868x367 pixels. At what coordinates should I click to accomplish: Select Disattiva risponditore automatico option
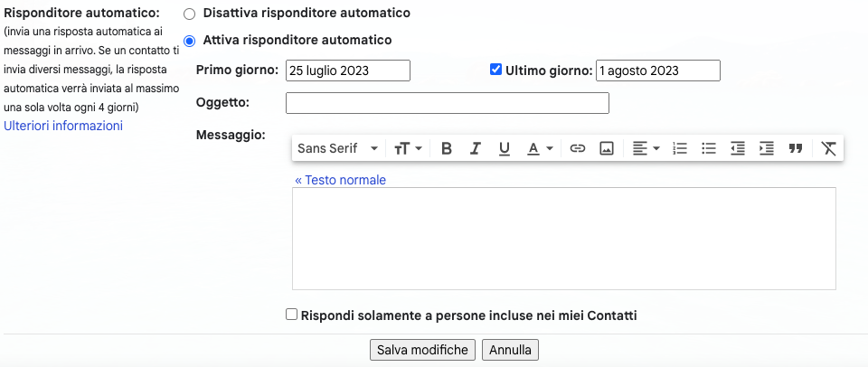pyautogui.click(x=189, y=14)
